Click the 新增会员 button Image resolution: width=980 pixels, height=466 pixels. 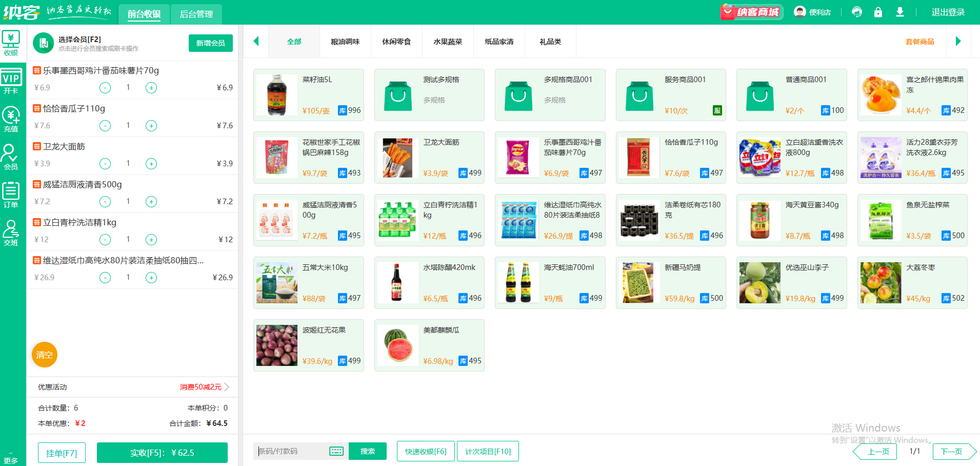210,43
